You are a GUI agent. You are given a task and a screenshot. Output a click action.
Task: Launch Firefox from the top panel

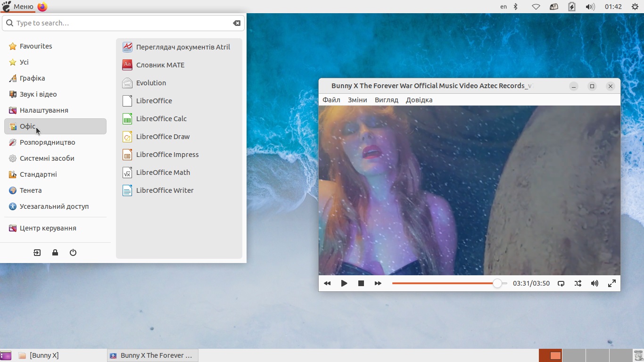[42, 7]
